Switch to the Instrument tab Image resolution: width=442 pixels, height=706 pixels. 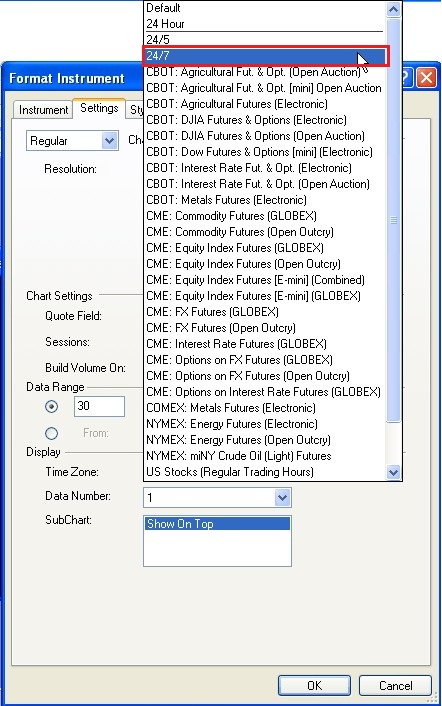43,110
